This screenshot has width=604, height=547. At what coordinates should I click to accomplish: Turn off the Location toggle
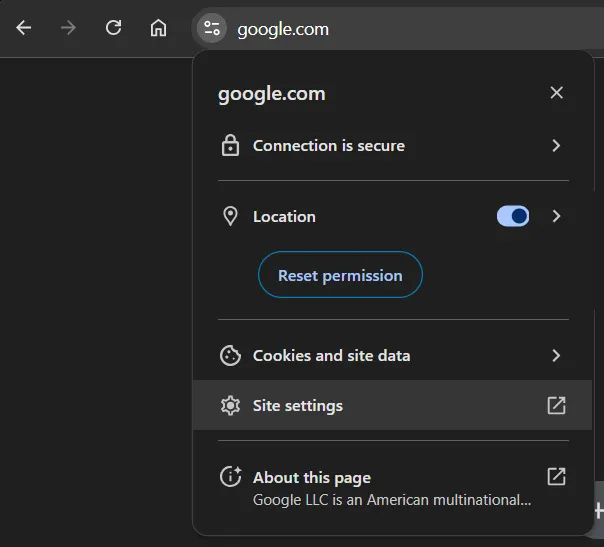coord(513,216)
